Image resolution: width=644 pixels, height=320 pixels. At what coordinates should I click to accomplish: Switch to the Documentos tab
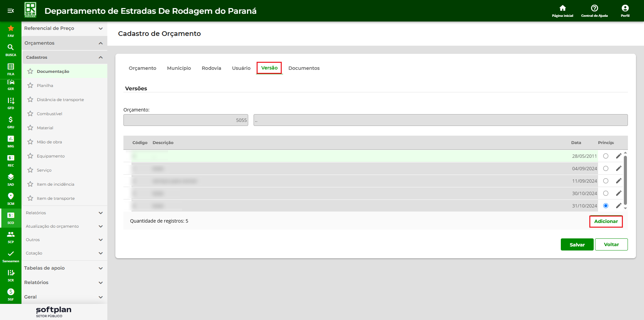[304, 68]
